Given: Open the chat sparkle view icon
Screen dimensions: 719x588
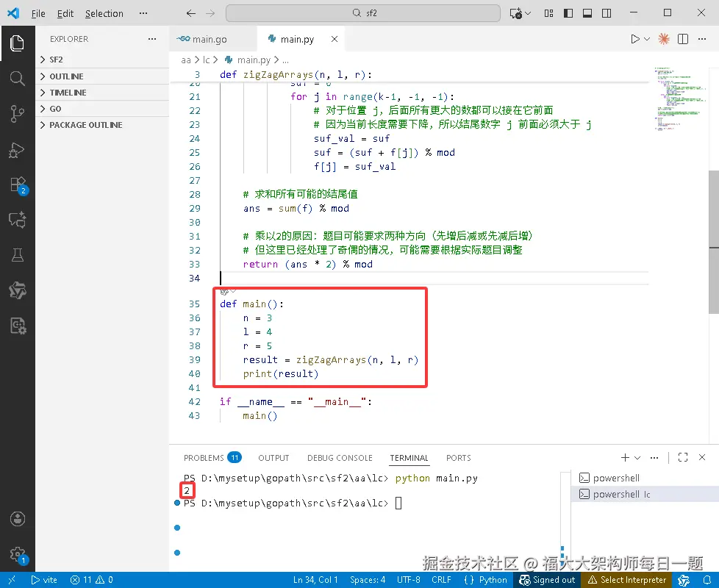Looking at the screenshot, I should click(17, 220).
